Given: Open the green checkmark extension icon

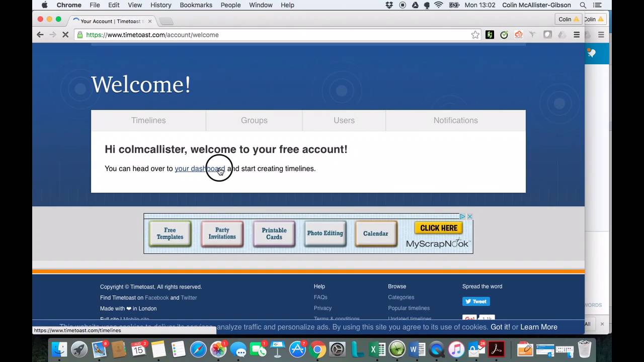Looking at the screenshot, I should (504, 35).
